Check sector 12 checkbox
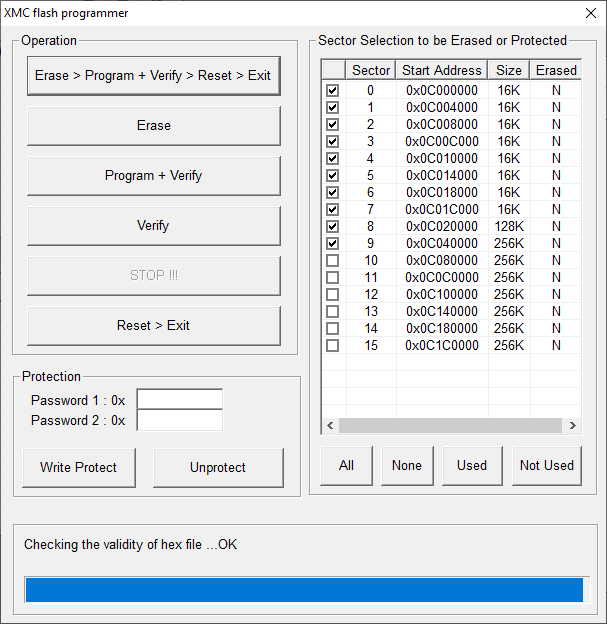The height and width of the screenshot is (624, 607). (333, 294)
